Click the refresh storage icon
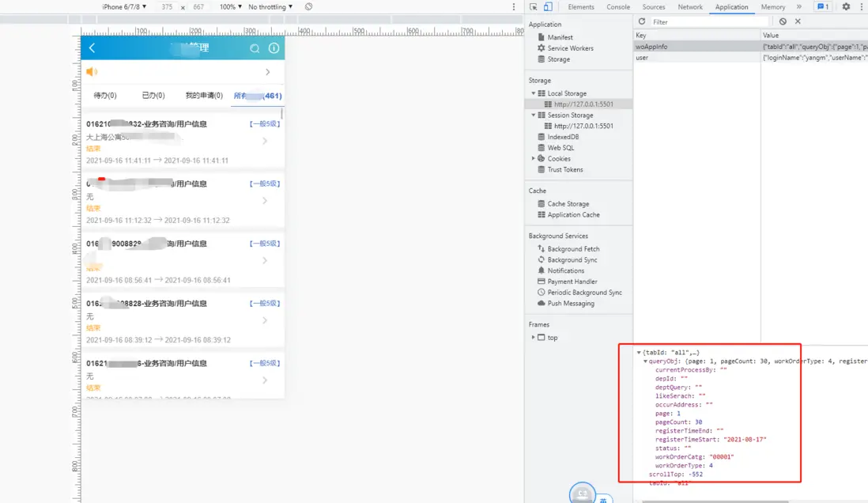The width and height of the screenshot is (868, 503). point(642,21)
